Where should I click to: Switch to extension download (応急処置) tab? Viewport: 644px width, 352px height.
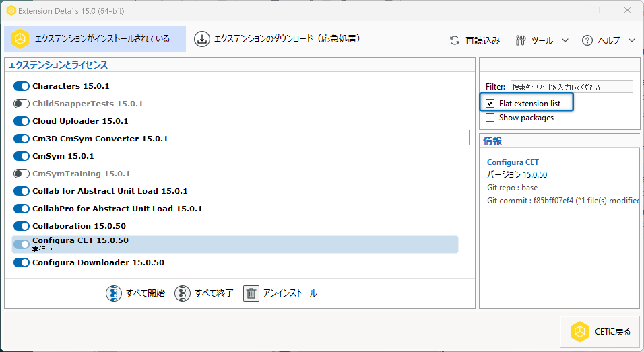pos(277,39)
